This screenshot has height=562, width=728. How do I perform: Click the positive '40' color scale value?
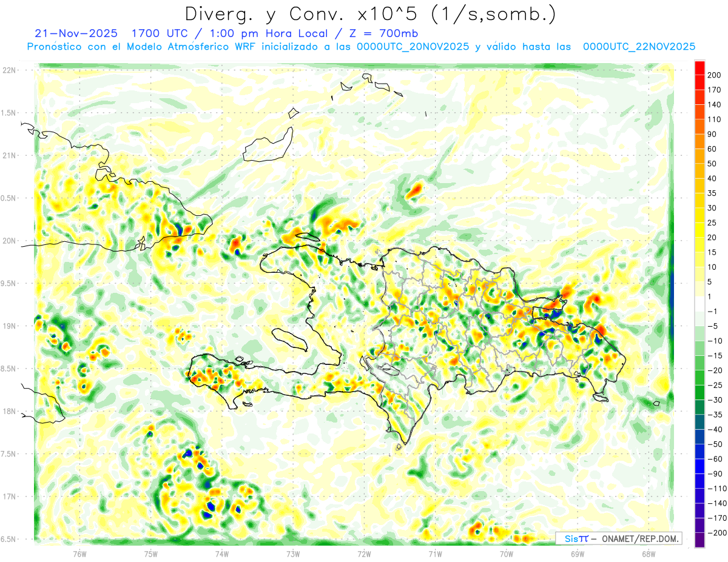(713, 179)
